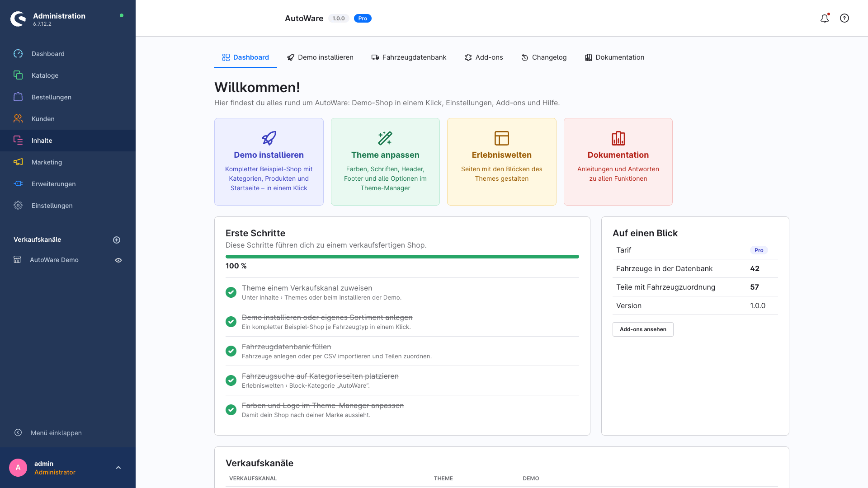
Task: Open the Dokumentation tab
Action: pyautogui.click(x=614, y=57)
